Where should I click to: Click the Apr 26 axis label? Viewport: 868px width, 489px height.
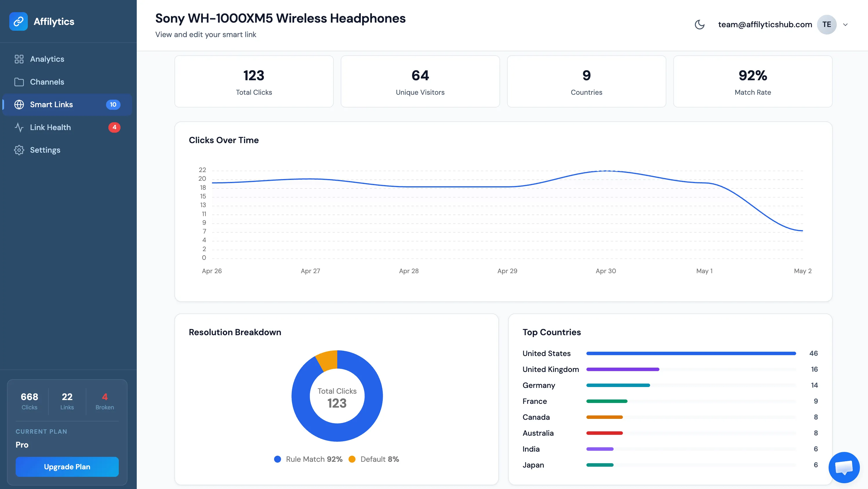(212, 271)
